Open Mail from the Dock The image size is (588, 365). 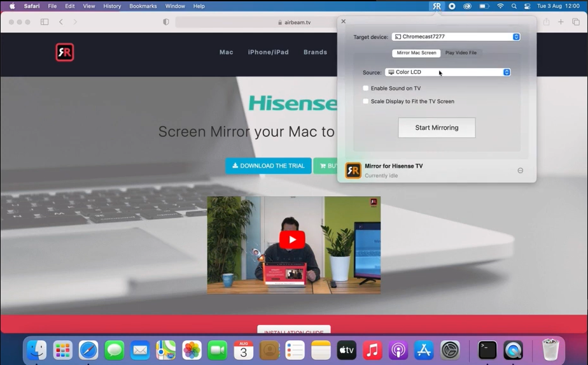(140, 350)
